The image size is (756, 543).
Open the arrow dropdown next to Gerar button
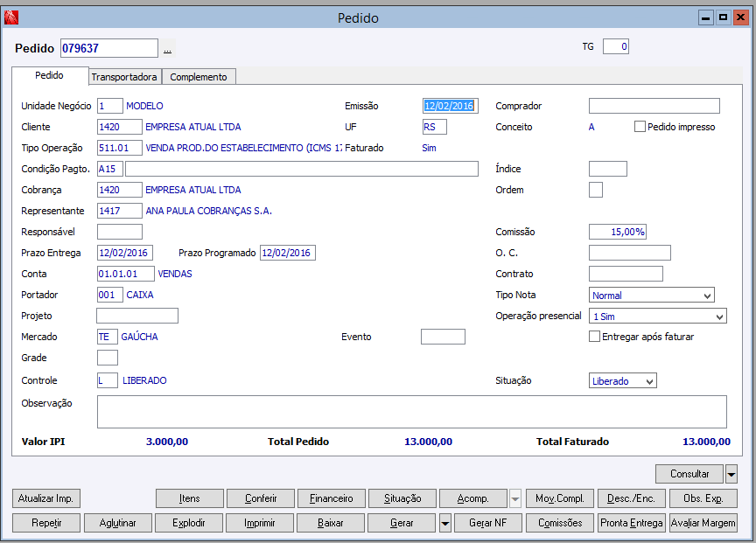[x=445, y=523]
